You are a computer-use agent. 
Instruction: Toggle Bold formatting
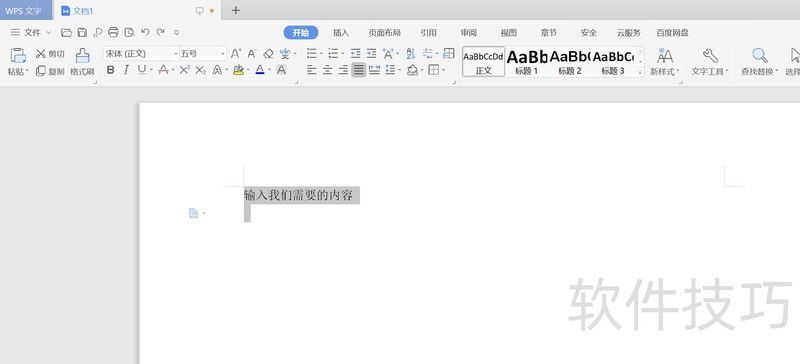tap(110, 70)
